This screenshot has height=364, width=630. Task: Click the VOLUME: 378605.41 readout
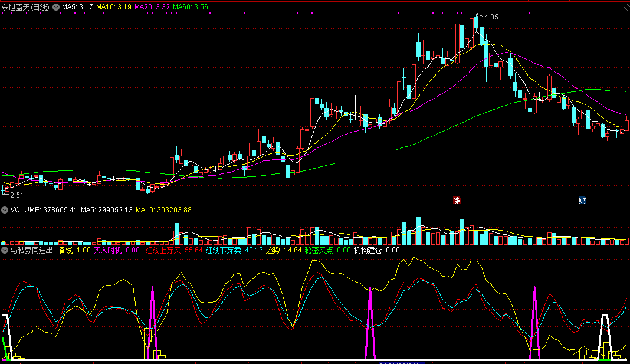coord(44,209)
